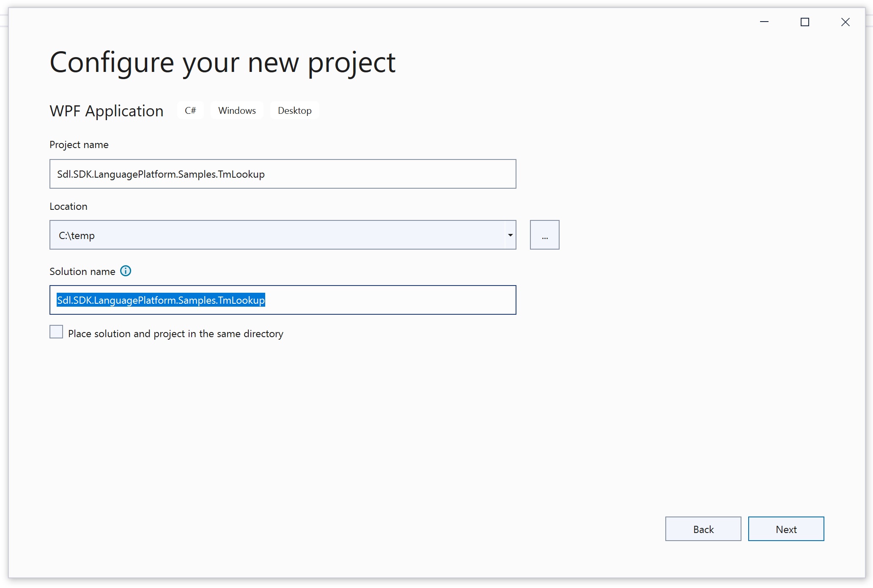
Task: Click the Project name text field
Action: pos(283,174)
